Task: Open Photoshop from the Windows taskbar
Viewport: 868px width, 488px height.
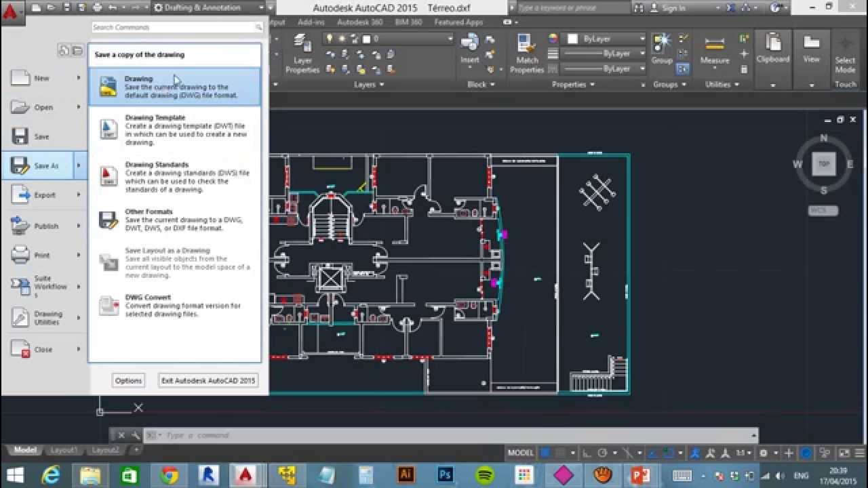Action: pos(446,475)
